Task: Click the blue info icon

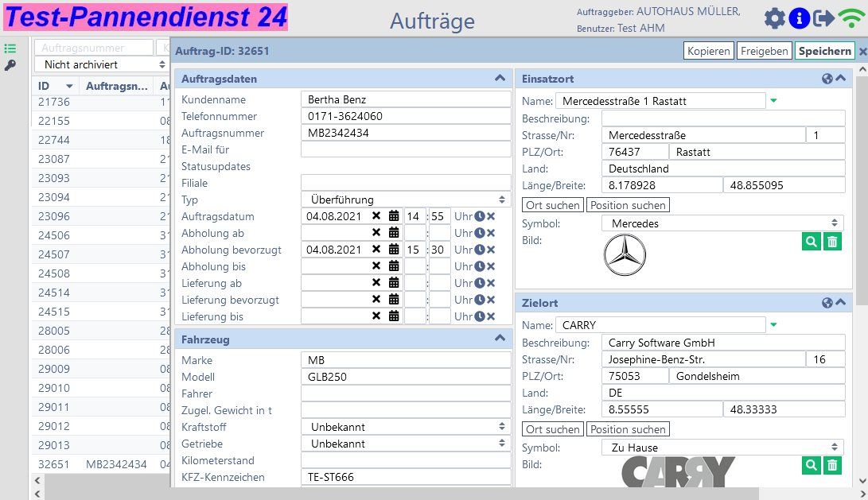Action: [799, 18]
